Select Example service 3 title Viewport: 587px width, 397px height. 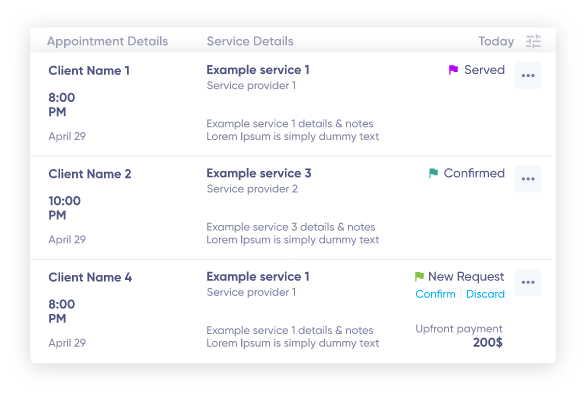(x=259, y=173)
